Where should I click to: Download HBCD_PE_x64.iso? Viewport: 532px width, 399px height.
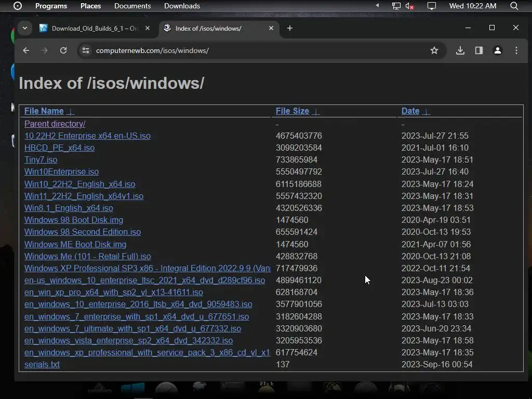pos(59,148)
